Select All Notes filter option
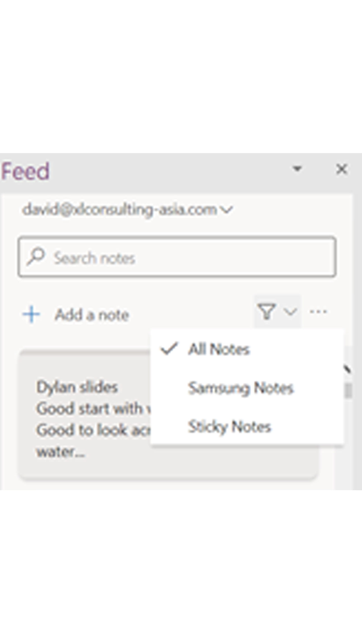Viewport: 362px width, 644px height. [x=219, y=349]
